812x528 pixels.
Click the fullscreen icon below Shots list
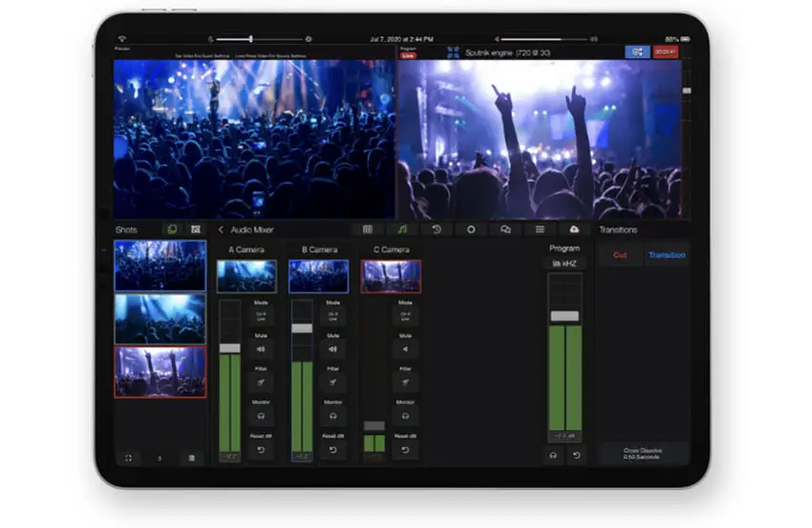(x=128, y=458)
